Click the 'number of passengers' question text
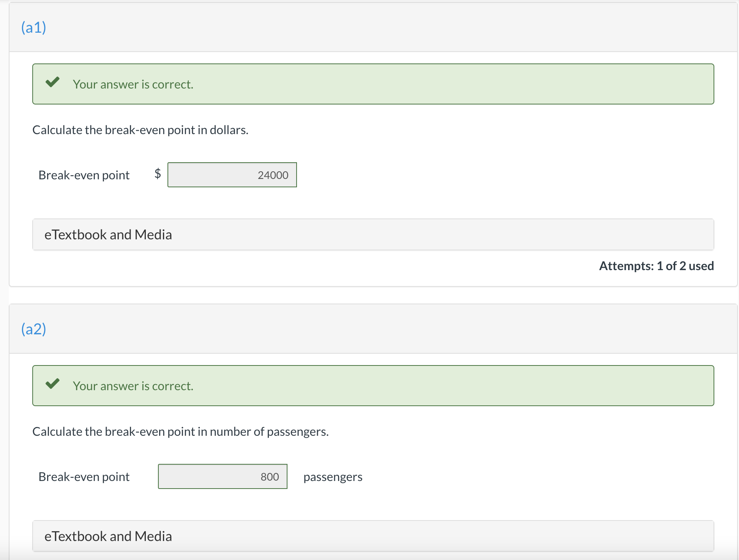The height and width of the screenshot is (560, 739). pos(180,432)
